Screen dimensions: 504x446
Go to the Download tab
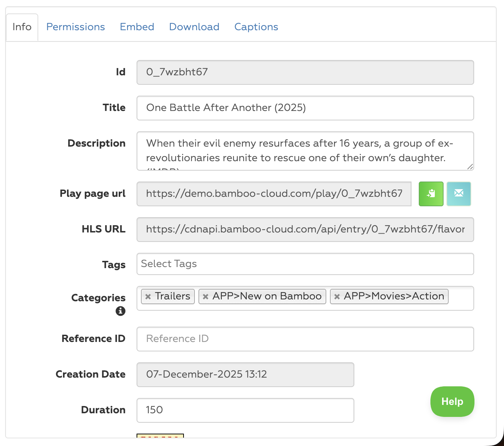pos(194,27)
